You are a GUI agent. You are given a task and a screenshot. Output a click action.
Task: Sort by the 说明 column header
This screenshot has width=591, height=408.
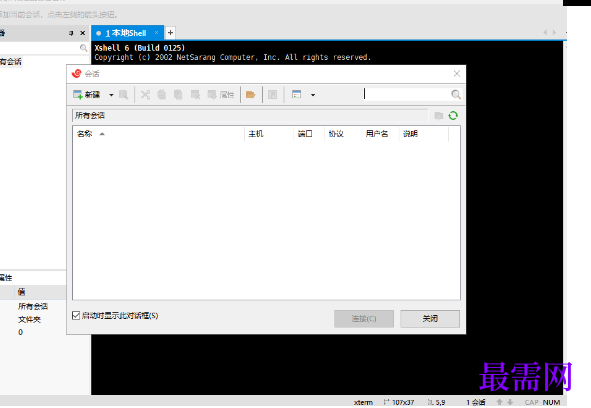pyautogui.click(x=424, y=133)
